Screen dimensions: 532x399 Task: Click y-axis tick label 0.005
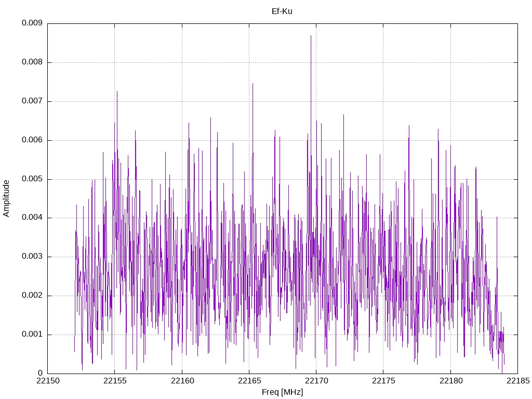tap(32, 179)
